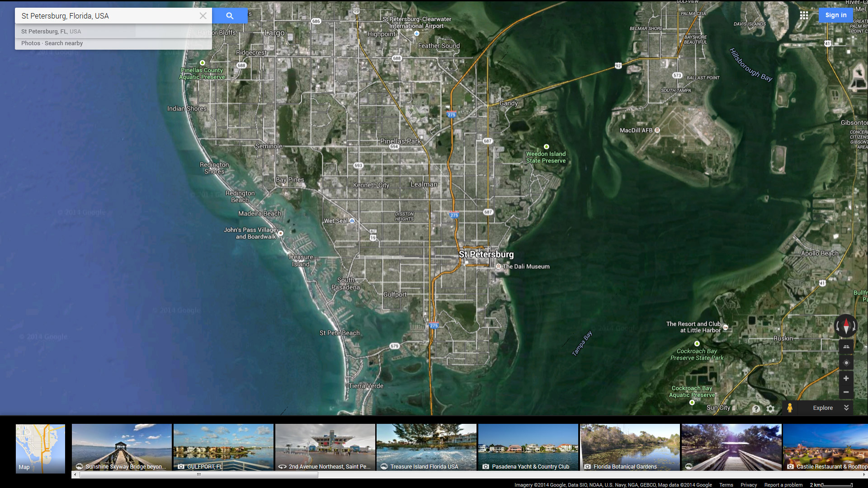Image resolution: width=868 pixels, height=488 pixels.
Task: Clear the search box with the X
Action: (x=203, y=16)
